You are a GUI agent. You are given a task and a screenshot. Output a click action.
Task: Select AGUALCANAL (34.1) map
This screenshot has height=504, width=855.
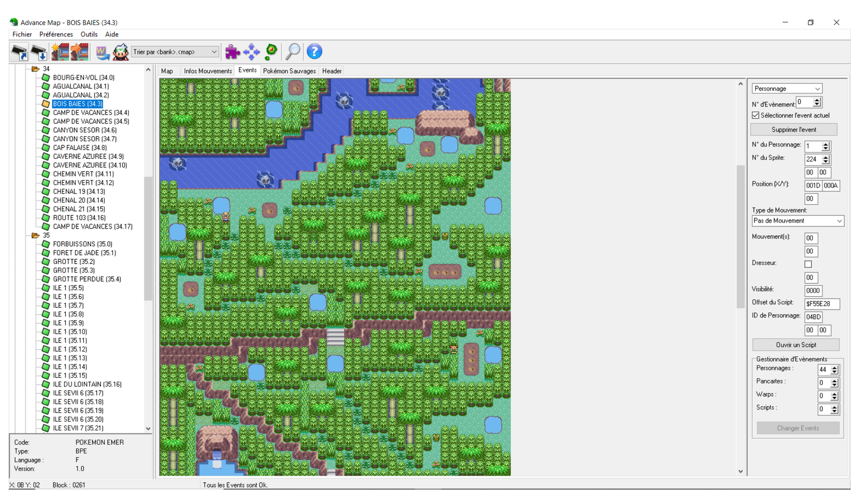(x=81, y=87)
